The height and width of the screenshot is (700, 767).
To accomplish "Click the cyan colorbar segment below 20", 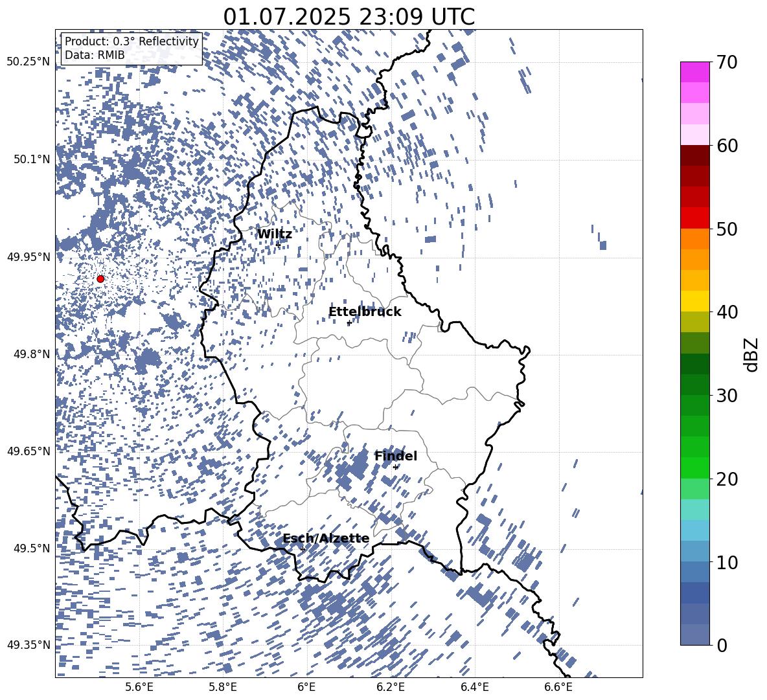I will (694, 510).
